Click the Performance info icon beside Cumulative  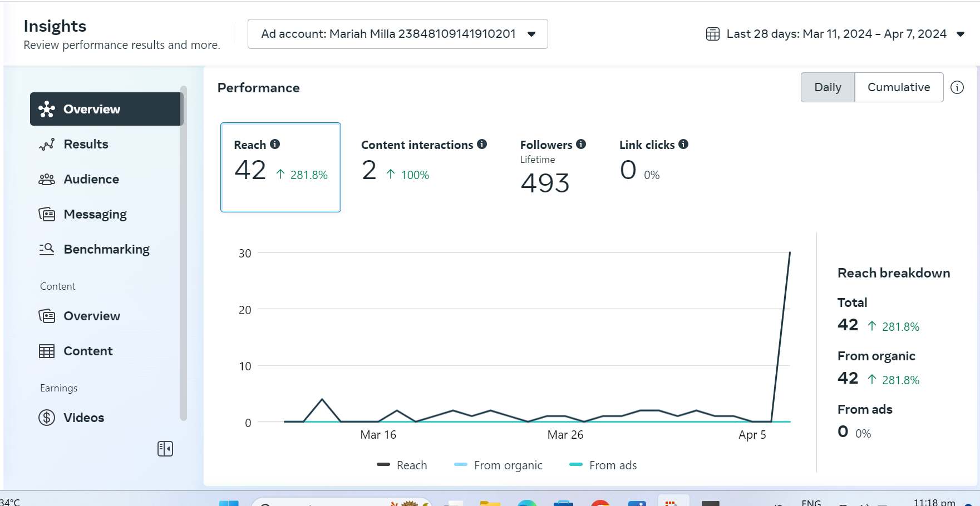coord(957,87)
